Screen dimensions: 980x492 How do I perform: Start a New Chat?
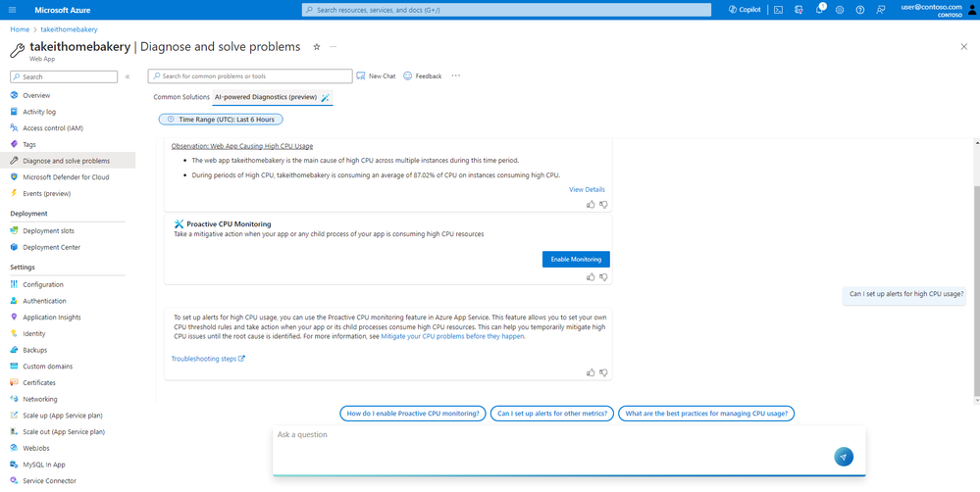pos(377,76)
